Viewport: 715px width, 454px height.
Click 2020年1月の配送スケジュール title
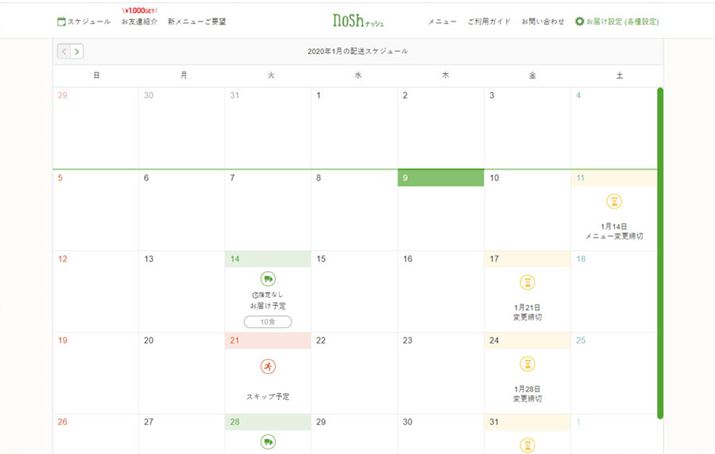(358, 52)
